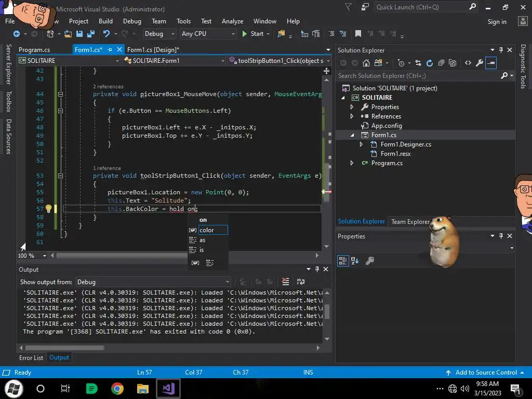The image size is (532, 399).
Task: Save the current file with Save icon
Action: coord(79,34)
